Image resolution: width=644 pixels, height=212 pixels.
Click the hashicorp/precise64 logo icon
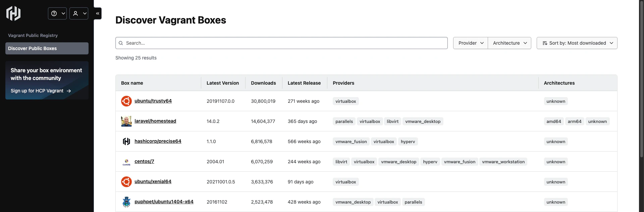click(126, 141)
